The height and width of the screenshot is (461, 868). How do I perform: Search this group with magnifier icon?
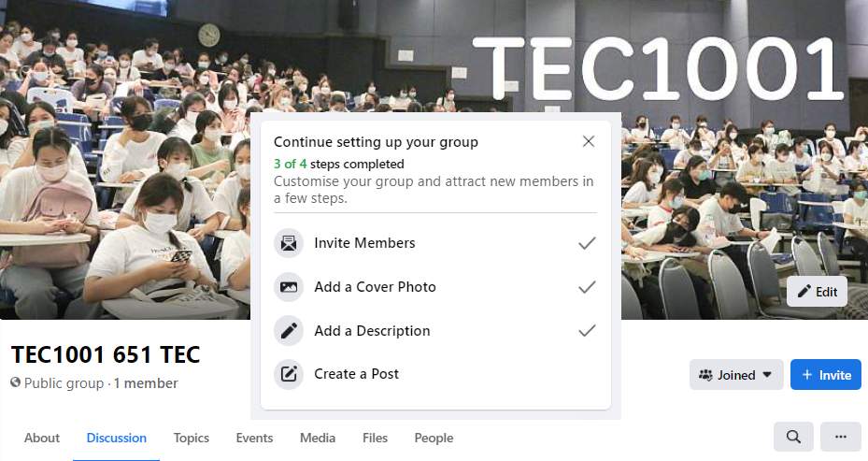(x=793, y=437)
